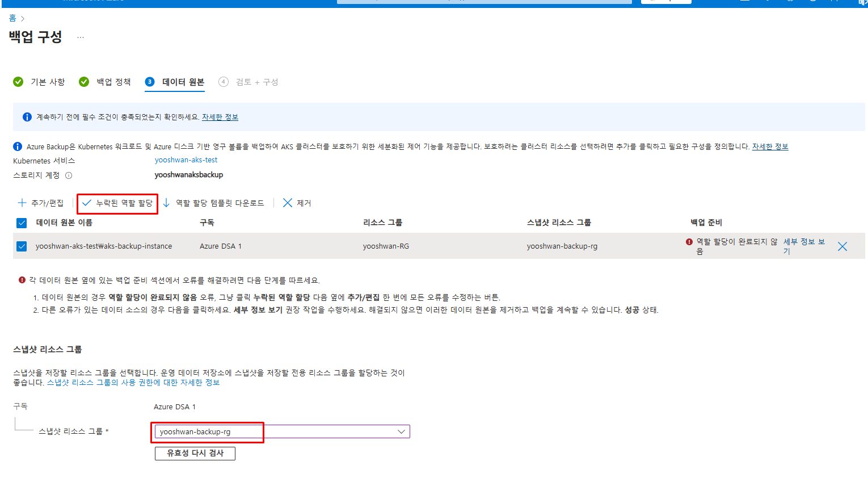
Task: Click the info icon before Azure Backup description
Action: click(x=18, y=146)
